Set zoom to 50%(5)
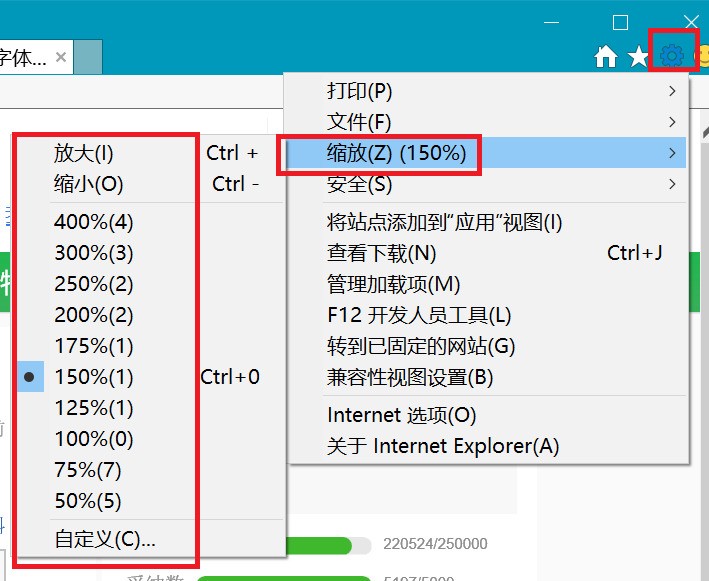 (151, 501)
